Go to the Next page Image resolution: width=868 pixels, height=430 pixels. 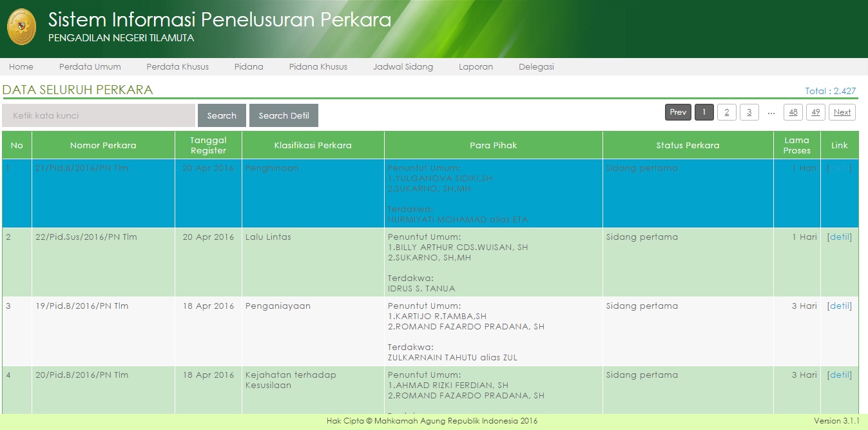coord(842,112)
